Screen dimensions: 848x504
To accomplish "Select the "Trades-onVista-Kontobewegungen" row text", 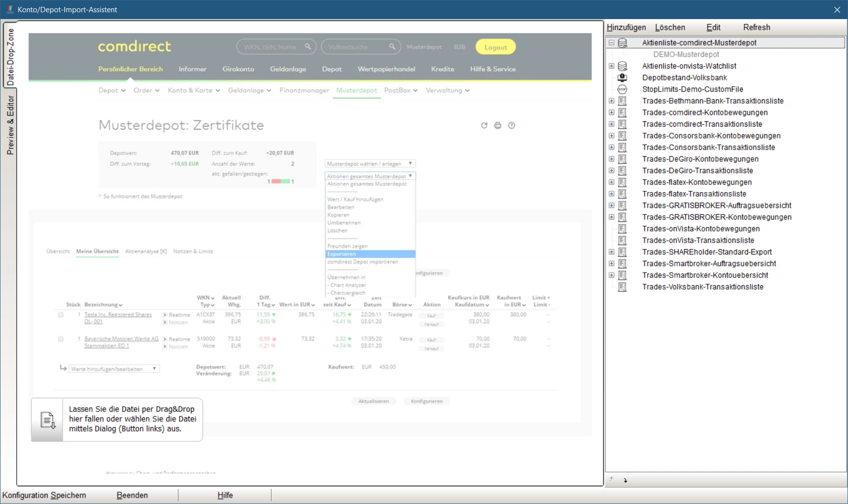I will click(x=701, y=229).
